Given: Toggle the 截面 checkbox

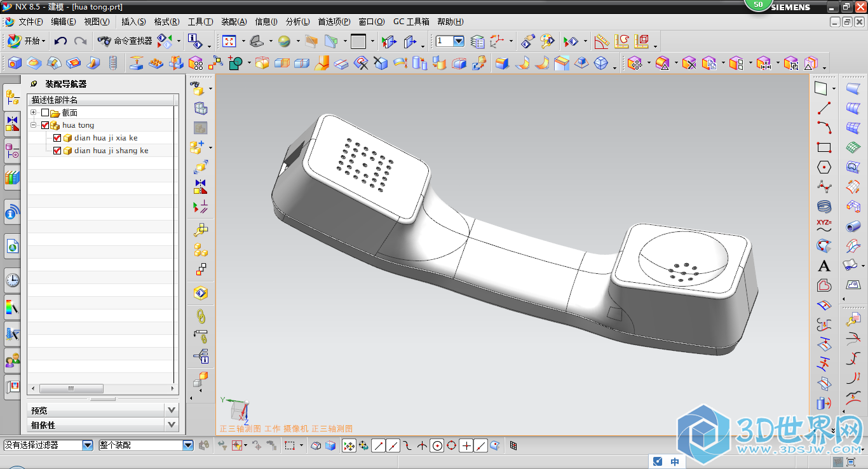Looking at the screenshot, I should click(x=45, y=112).
